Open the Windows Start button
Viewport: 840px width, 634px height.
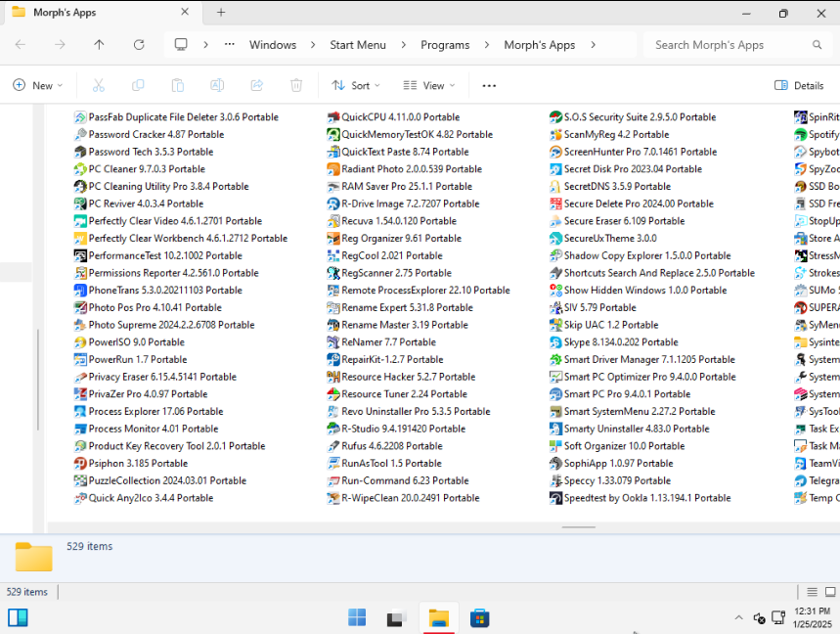pyautogui.click(x=357, y=618)
